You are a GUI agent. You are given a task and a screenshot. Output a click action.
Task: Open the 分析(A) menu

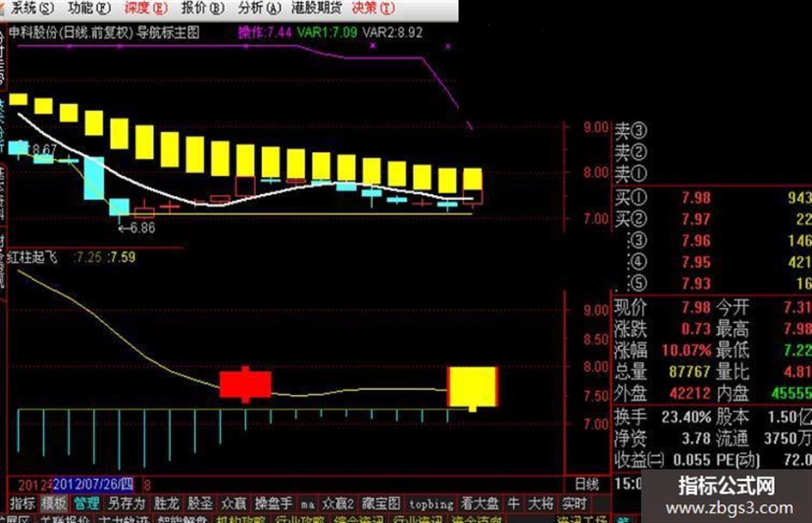pos(259,9)
